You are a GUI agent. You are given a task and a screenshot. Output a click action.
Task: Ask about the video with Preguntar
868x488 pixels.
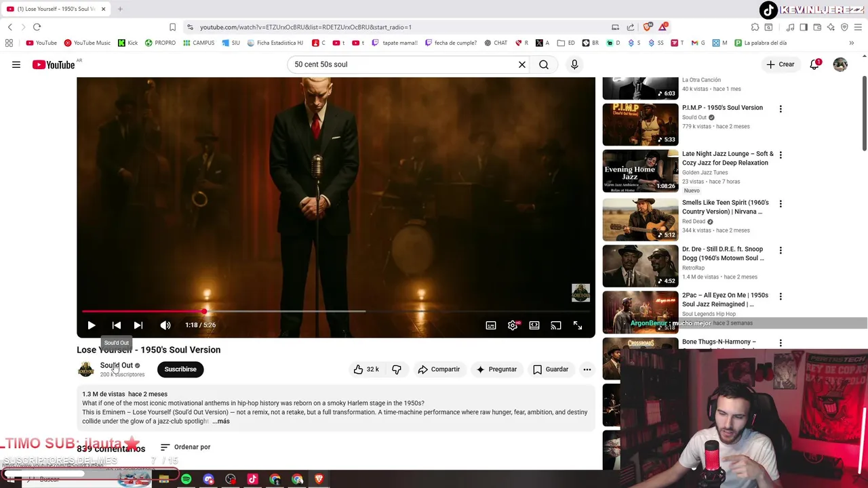496,369
